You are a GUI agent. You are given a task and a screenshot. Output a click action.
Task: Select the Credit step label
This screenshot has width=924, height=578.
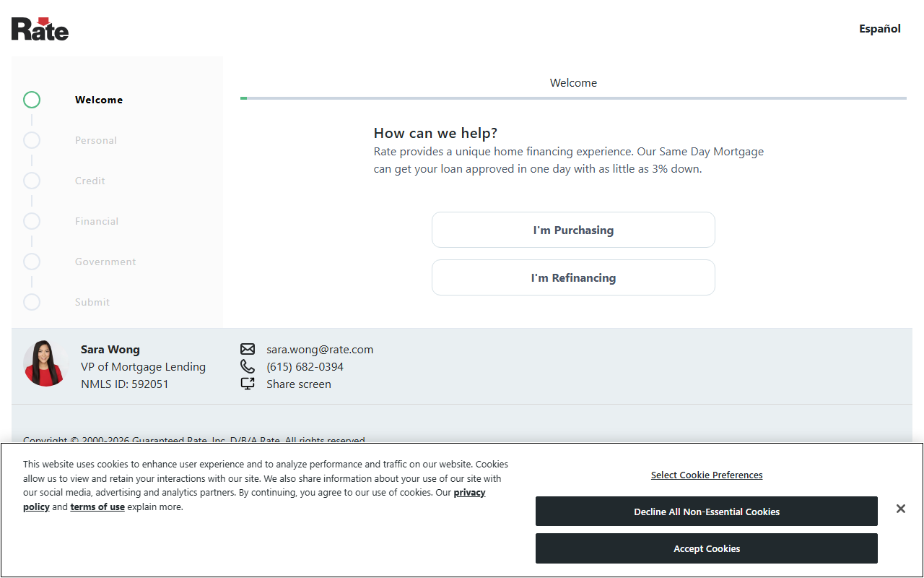tap(90, 181)
